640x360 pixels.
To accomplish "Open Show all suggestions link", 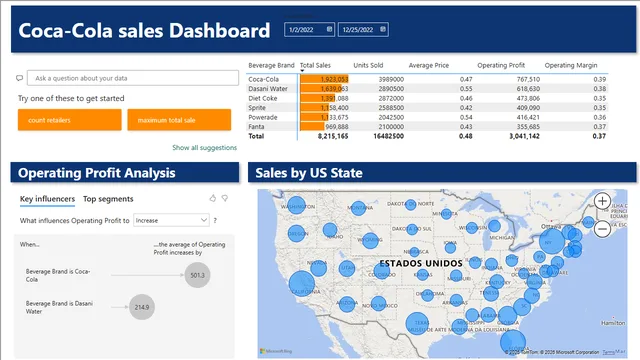I will pos(204,147).
